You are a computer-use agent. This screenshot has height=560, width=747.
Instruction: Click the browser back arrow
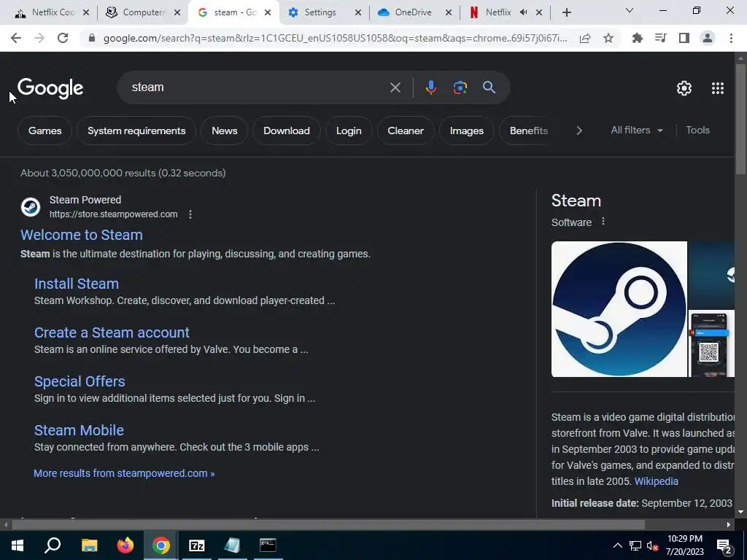(x=16, y=38)
